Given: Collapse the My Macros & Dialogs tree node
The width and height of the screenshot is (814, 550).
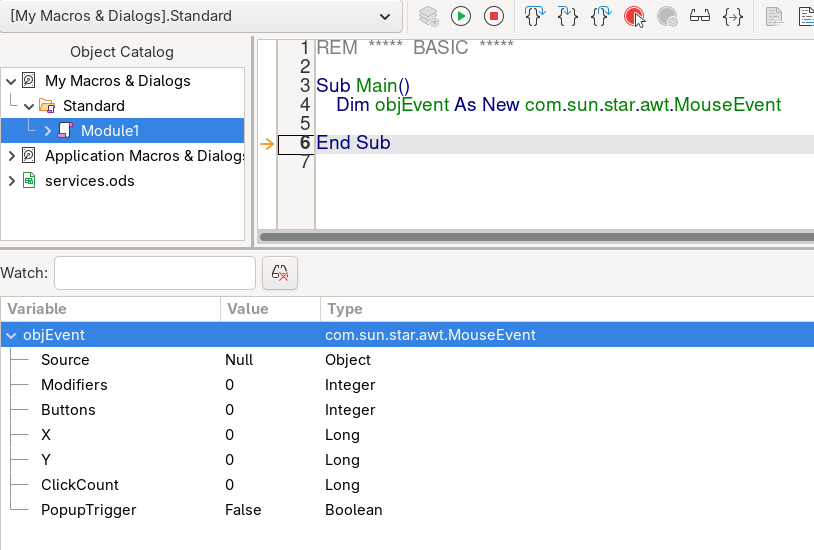Looking at the screenshot, I should coord(11,81).
